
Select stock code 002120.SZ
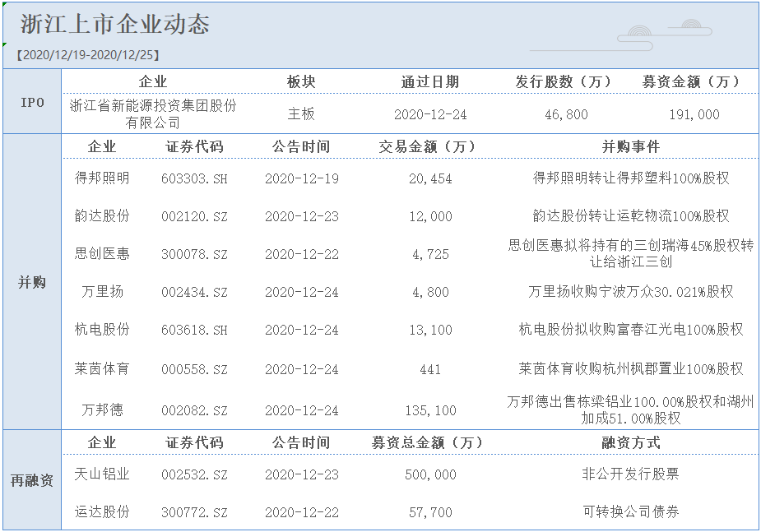pos(194,217)
